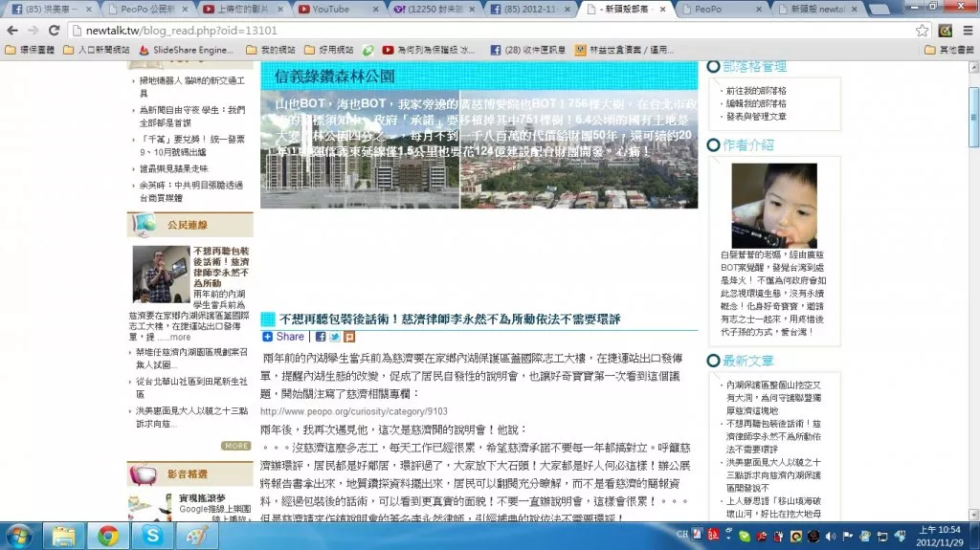This screenshot has height=550, width=980.
Task: Open news link 誰最樂見蘋果走味
Action: 173,168
